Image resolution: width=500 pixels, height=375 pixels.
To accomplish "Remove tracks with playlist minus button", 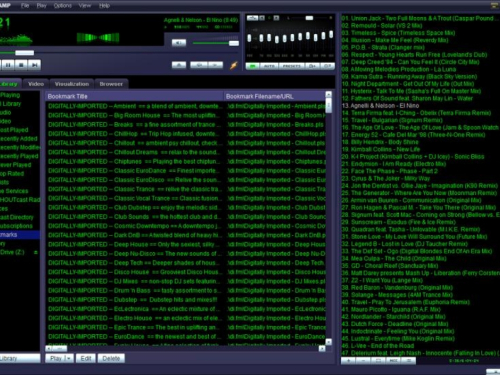I will pos(363,361).
